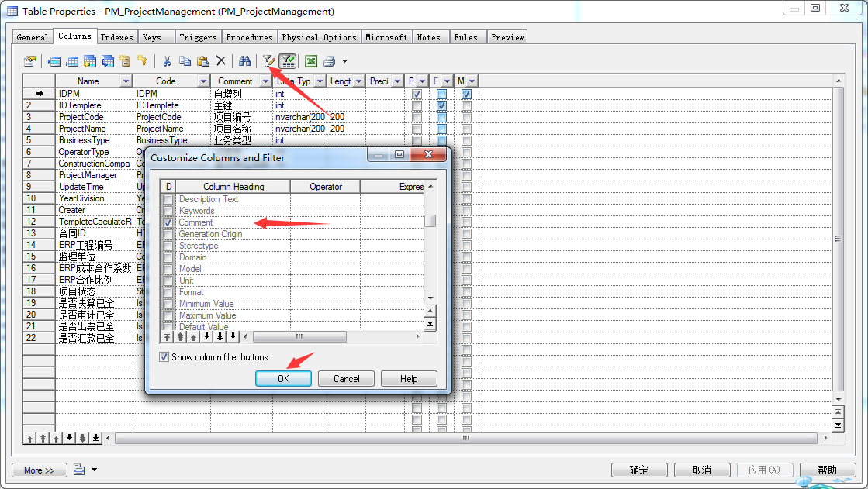The image size is (868, 489).
Task: Toggle M checkbox for IDPM row
Action: [x=467, y=94]
